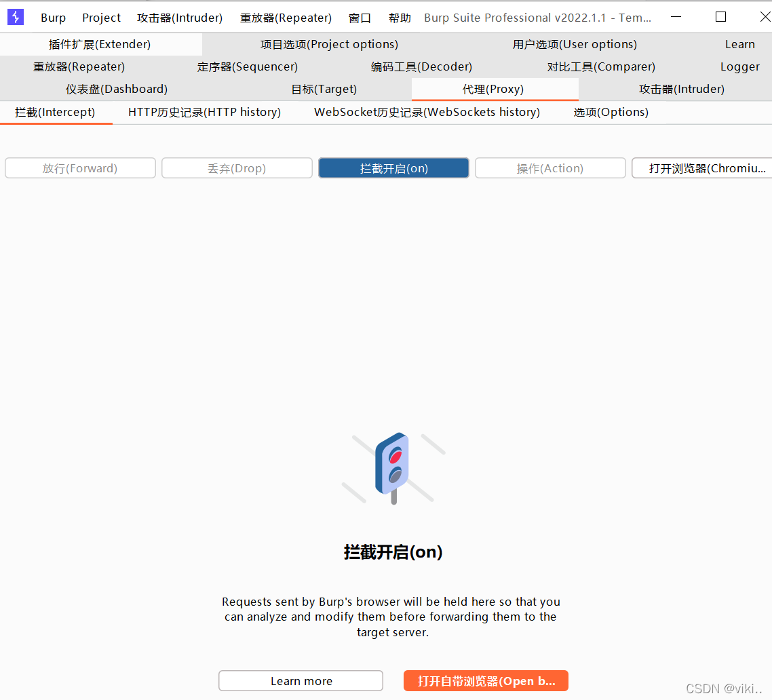Image resolution: width=772 pixels, height=700 pixels.
Task: Switch to 编码工具(Decoder) tab
Action: pos(421,66)
